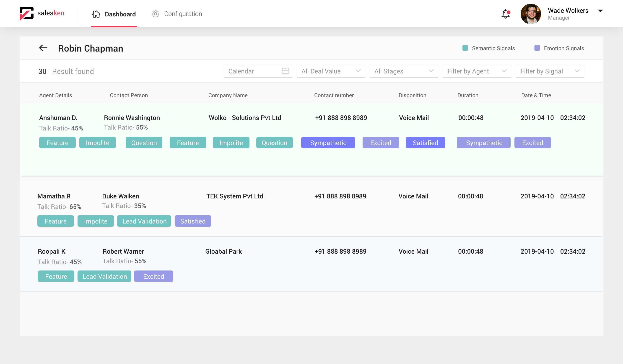Click the Configuration gear icon
This screenshot has width=623, height=364.
[x=155, y=14]
